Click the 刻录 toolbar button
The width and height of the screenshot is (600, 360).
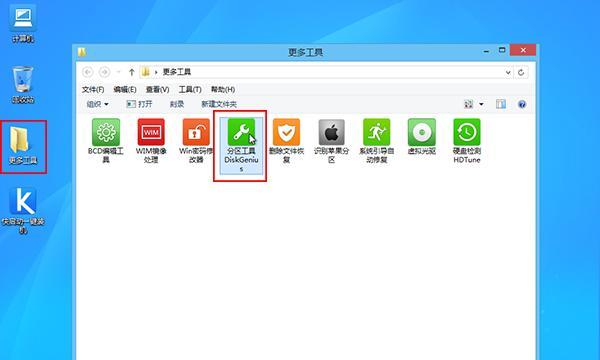[176, 104]
